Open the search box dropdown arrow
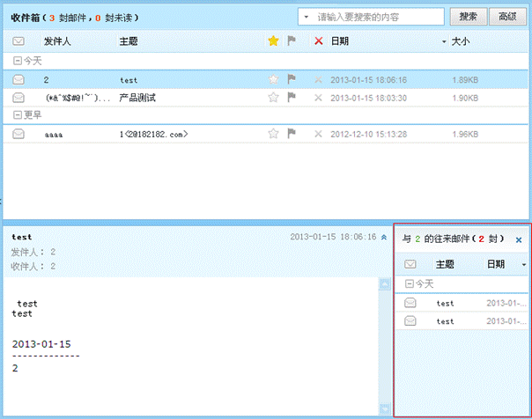 tap(306, 17)
